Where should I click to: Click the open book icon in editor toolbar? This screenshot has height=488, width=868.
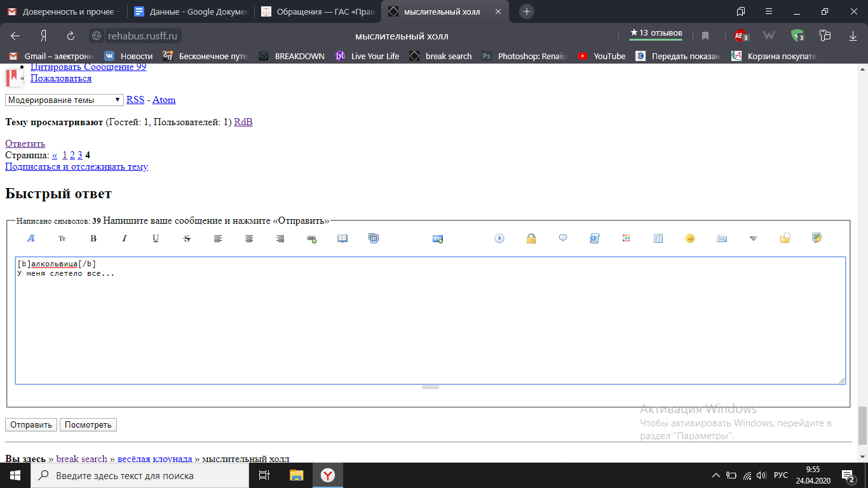(342, 238)
